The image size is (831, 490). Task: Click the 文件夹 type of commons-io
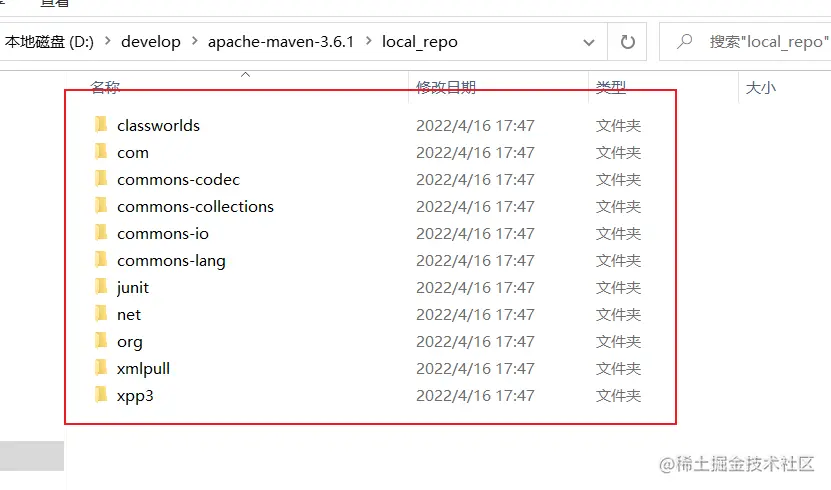coord(618,234)
